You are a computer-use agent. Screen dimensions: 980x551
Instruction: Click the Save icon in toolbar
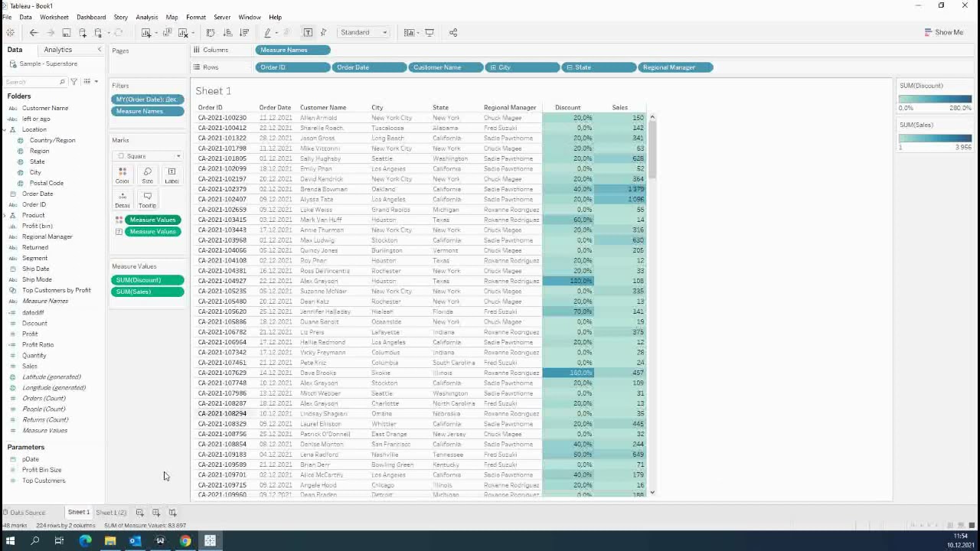coord(67,32)
